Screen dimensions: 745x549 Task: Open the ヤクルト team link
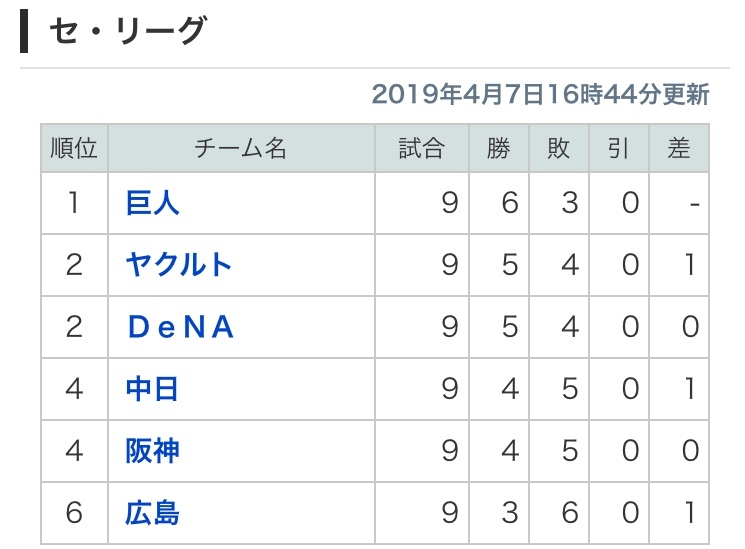[x=179, y=265]
